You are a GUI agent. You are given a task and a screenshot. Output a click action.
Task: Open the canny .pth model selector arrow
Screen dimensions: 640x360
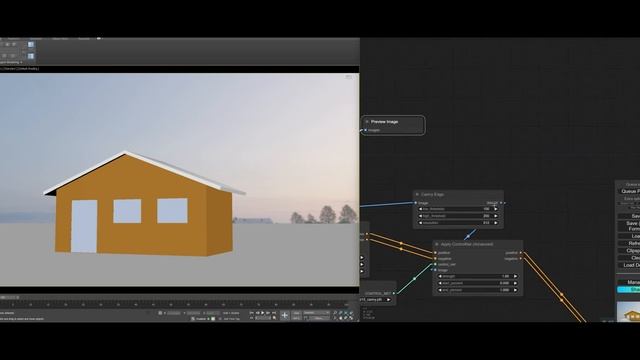click(x=389, y=300)
